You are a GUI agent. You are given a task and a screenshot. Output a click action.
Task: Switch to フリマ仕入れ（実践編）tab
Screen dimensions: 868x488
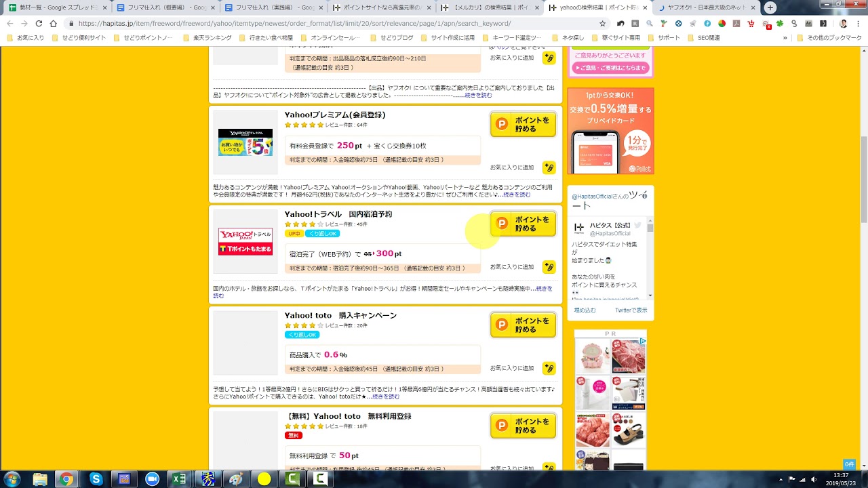pyautogui.click(x=271, y=7)
